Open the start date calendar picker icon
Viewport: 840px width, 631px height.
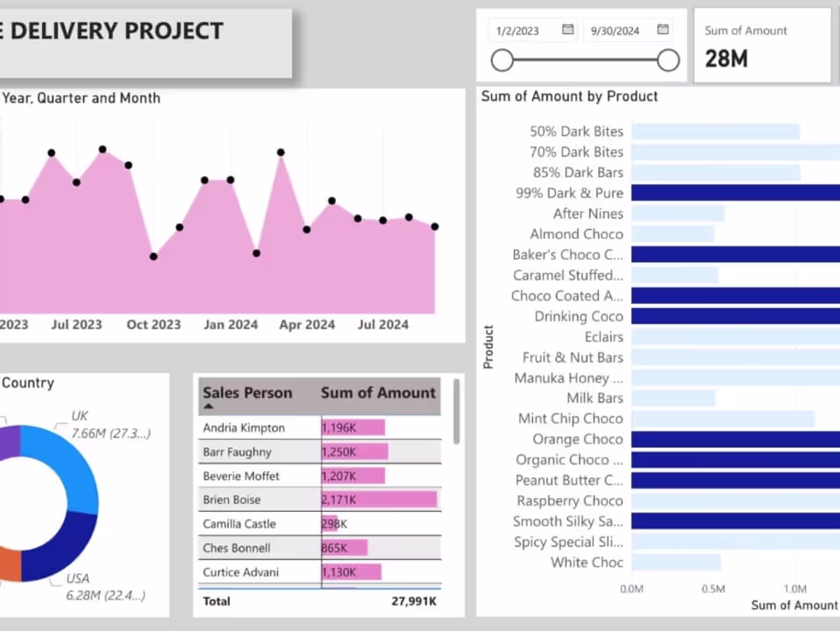pyautogui.click(x=568, y=30)
